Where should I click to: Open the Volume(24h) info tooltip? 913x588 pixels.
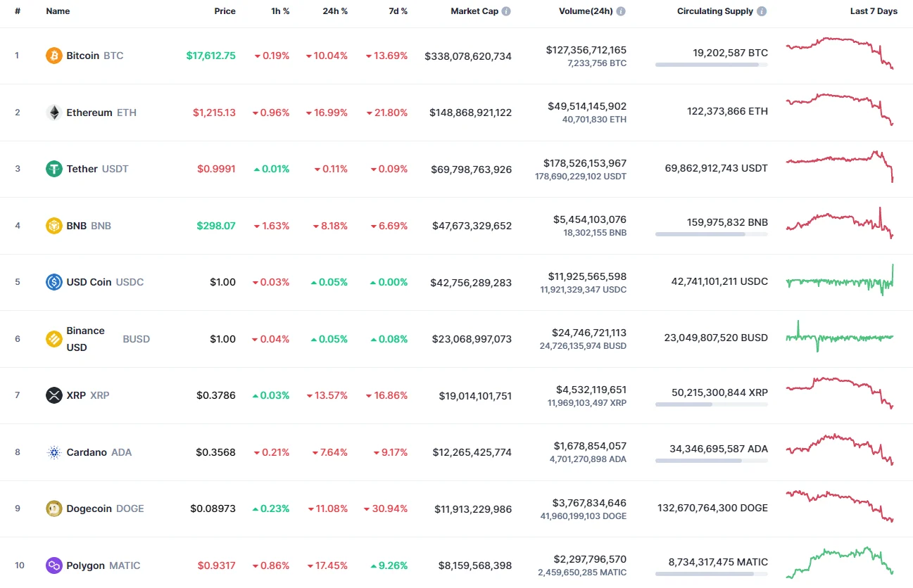(x=619, y=11)
